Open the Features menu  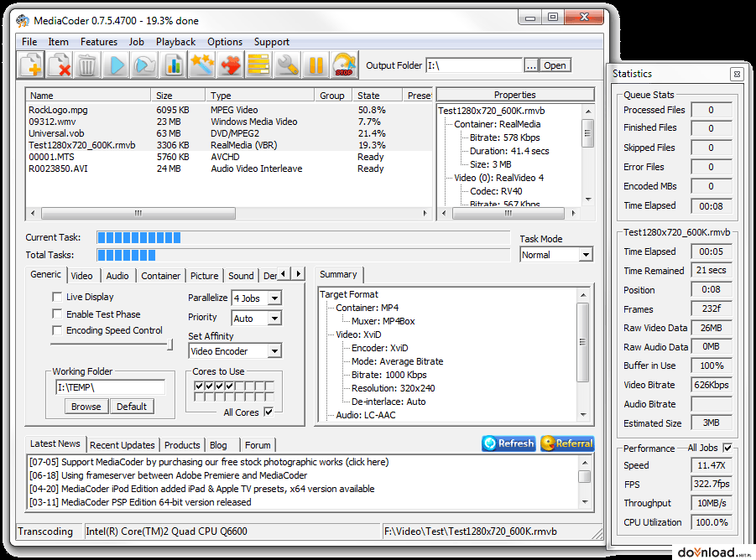click(99, 42)
